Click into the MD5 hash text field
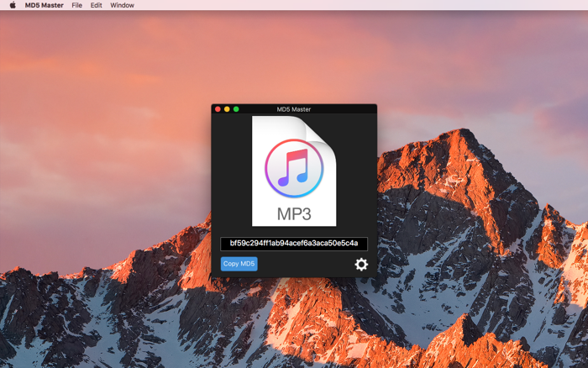Viewport: 588px width, 368px height. pyautogui.click(x=294, y=244)
